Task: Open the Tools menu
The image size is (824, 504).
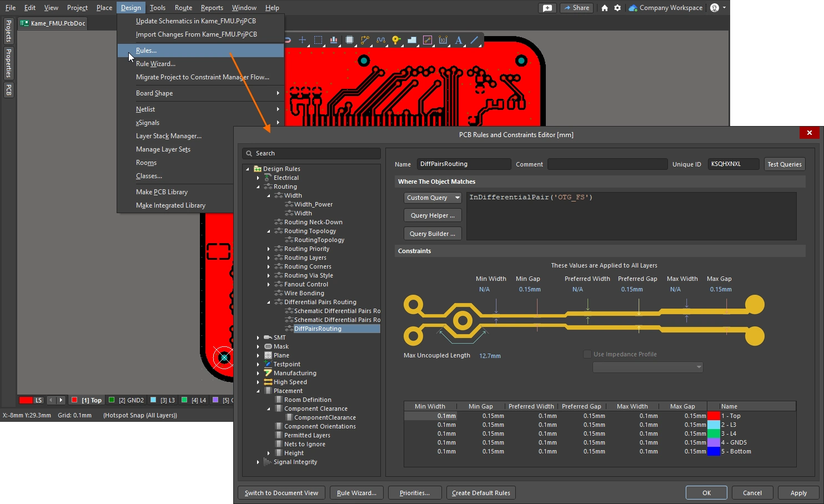Action: [x=157, y=8]
